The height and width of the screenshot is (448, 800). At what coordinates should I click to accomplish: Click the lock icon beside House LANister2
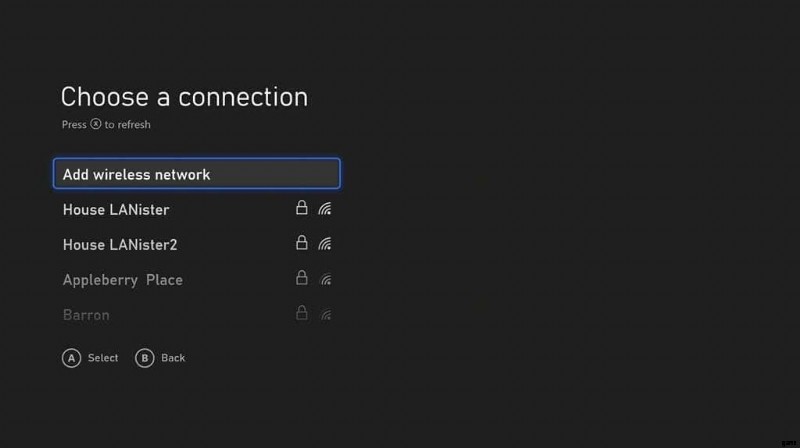[x=302, y=242]
